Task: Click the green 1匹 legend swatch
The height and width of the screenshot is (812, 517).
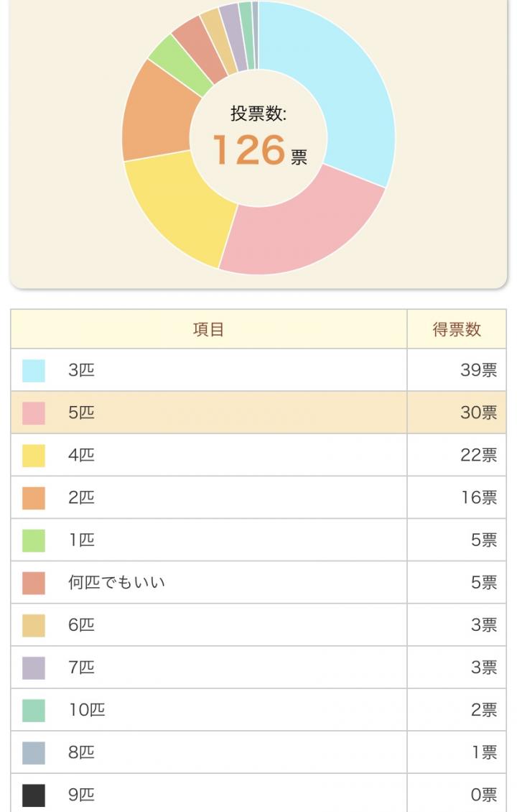Action: tap(34, 540)
